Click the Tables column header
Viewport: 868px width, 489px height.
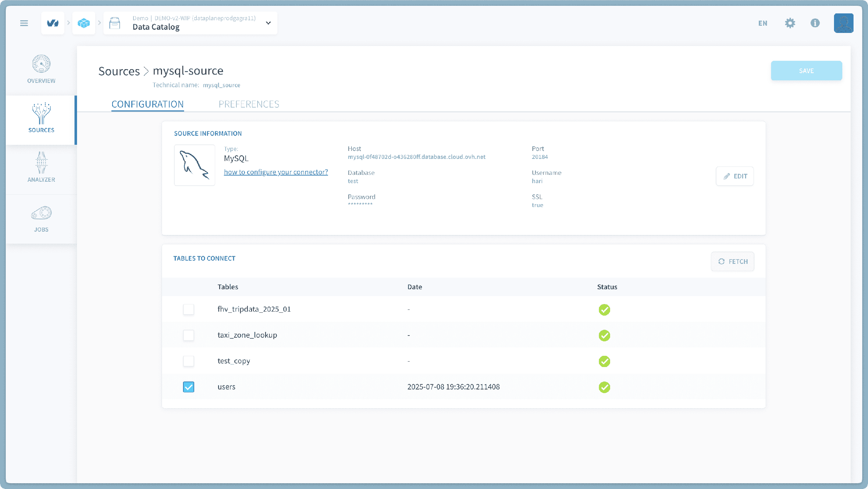[228, 287]
